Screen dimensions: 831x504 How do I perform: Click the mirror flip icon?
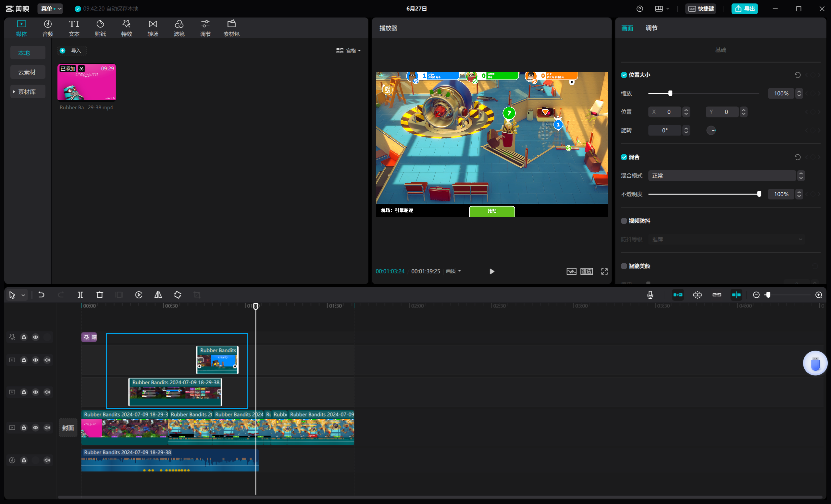point(158,295)
